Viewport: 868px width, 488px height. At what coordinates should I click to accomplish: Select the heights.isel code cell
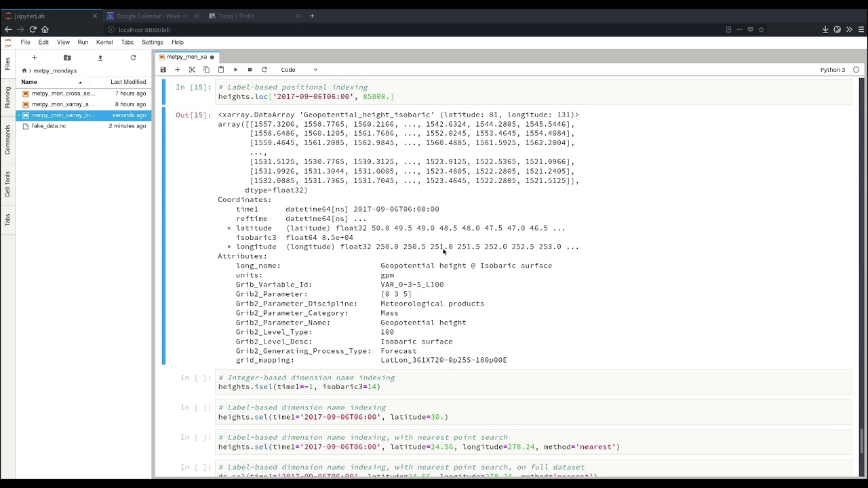tap(534, 382)
